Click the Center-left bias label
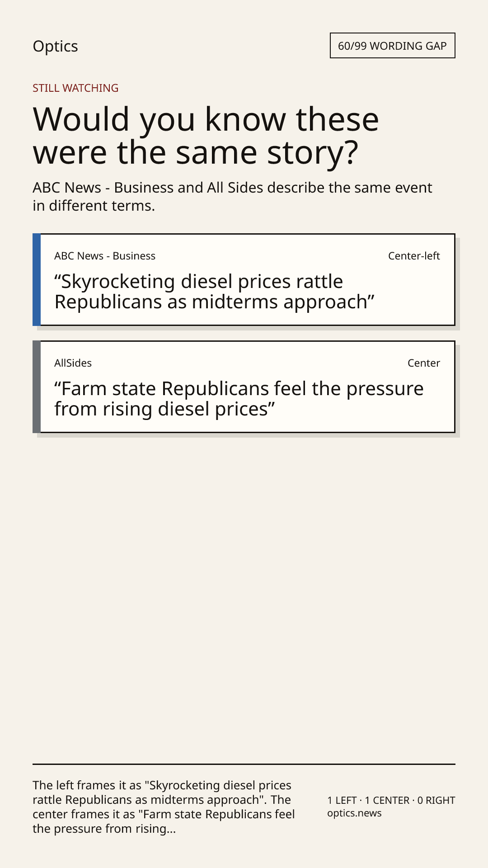The height and width of the screenshot is (868, 488). tap(414, 256)
